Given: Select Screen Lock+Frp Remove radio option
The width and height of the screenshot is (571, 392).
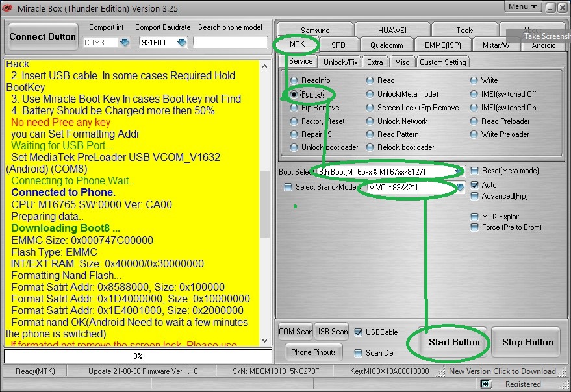Looking at the screenshot, I should (370, 108).
